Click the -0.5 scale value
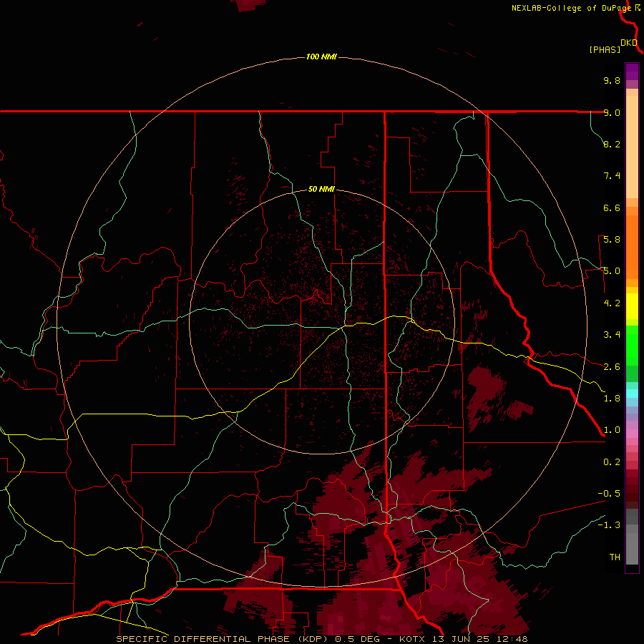Screen dimensions: 644x644 pyautogui.click(x=609, y=494)
